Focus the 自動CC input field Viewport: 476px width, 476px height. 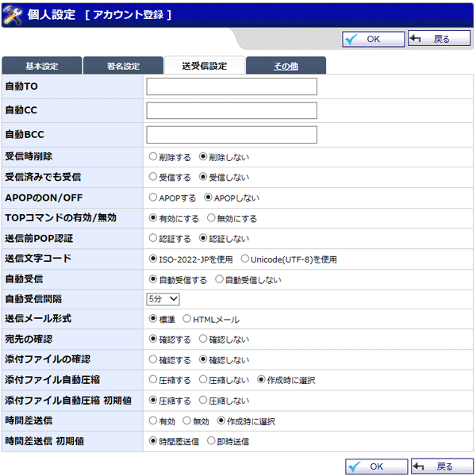(x=232, y=110)
